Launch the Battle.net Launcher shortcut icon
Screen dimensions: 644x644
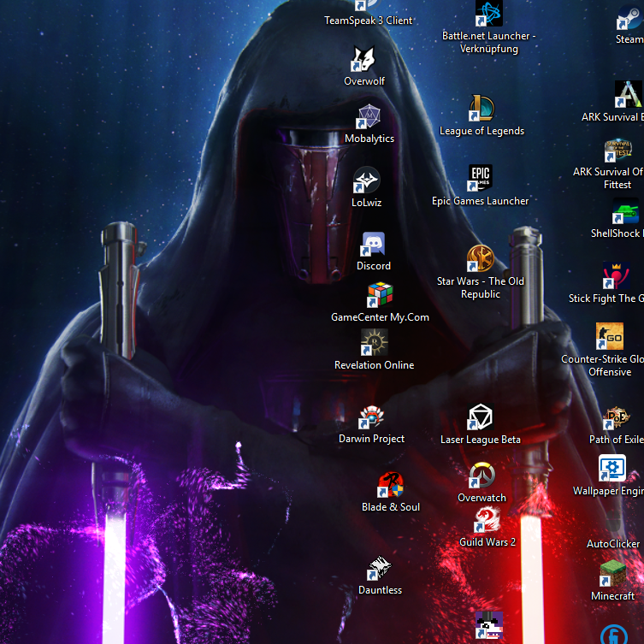[x=488, y=13]
